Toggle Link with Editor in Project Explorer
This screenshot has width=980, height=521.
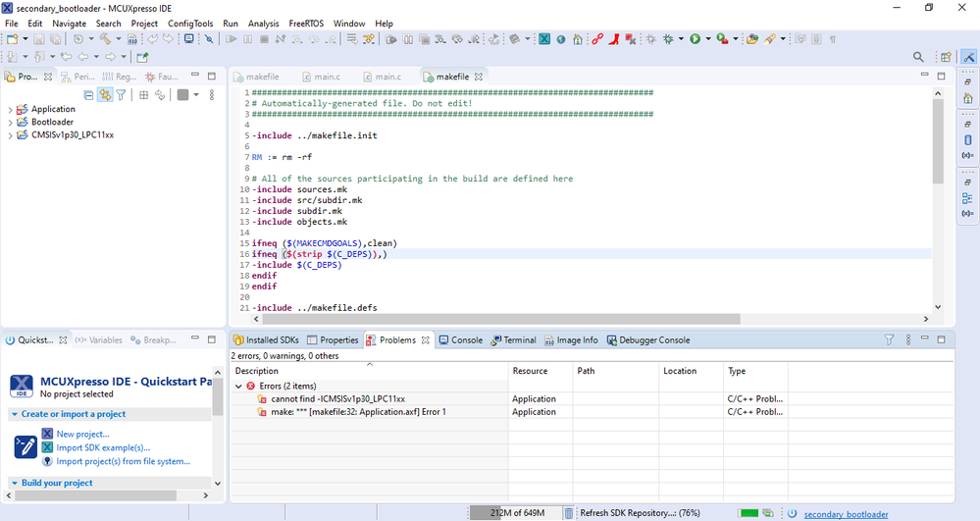coord(105,95)
